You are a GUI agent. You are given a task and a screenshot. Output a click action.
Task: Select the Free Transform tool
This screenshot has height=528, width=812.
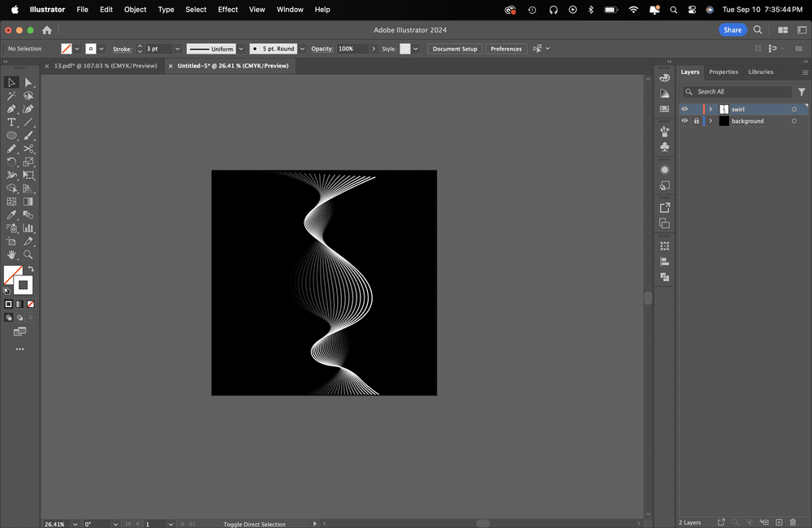[x=28, y=175]
